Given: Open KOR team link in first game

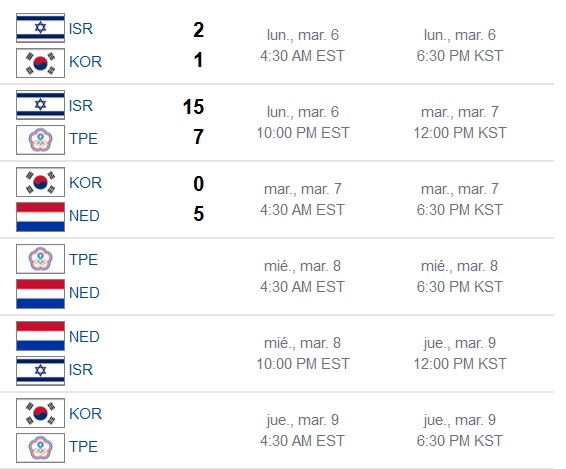Looking at the screenshot, I should coord(86,62).
